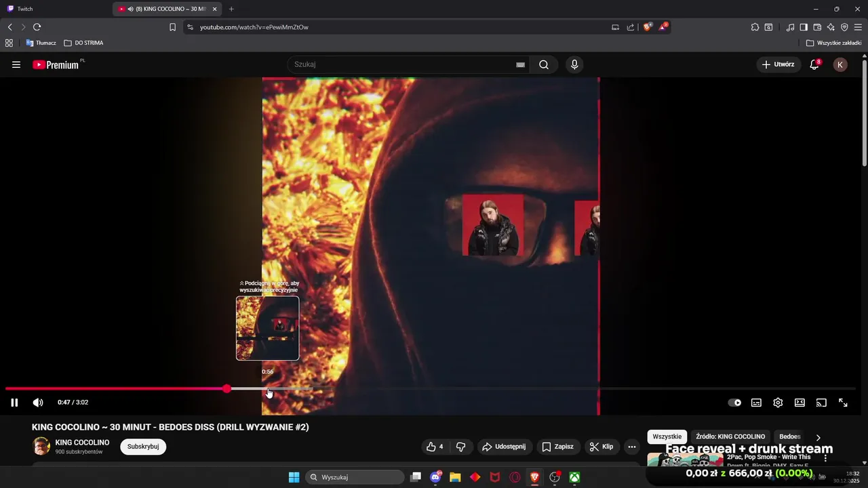This screenshot has width=868, height=488.
Task: Open Brave Wallet icon
Action: point(817,27)
